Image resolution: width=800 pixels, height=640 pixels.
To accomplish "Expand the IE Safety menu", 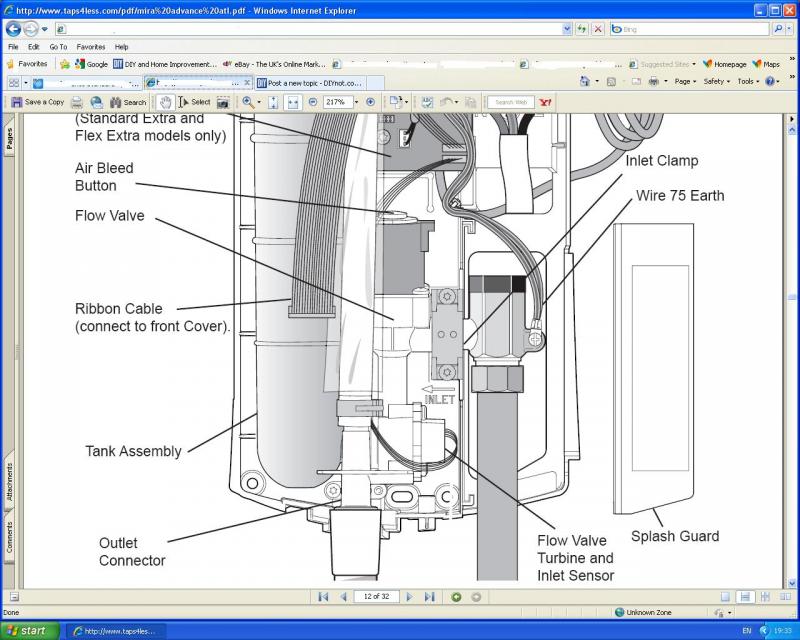I will pyautogui.click(x=716, y=81).
